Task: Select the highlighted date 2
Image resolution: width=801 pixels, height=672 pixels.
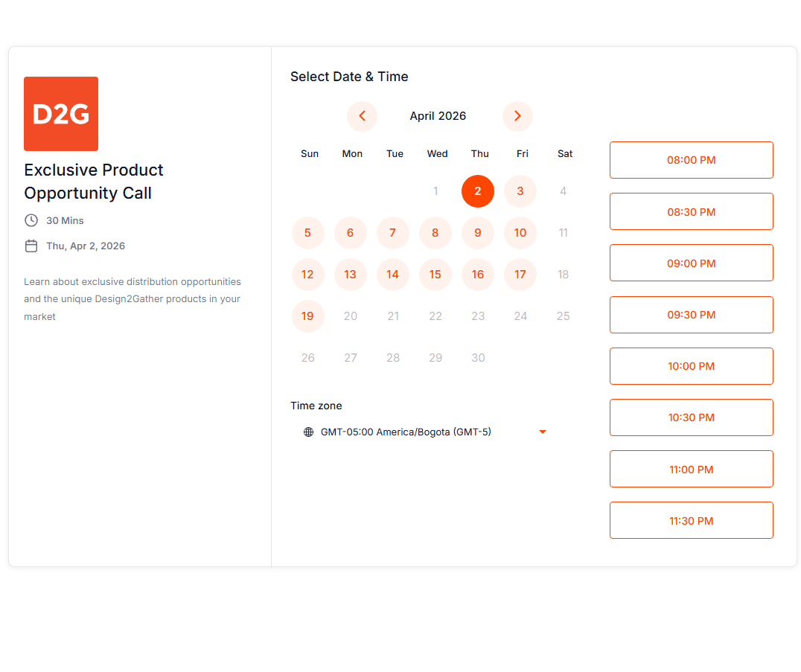Action: 478,191
